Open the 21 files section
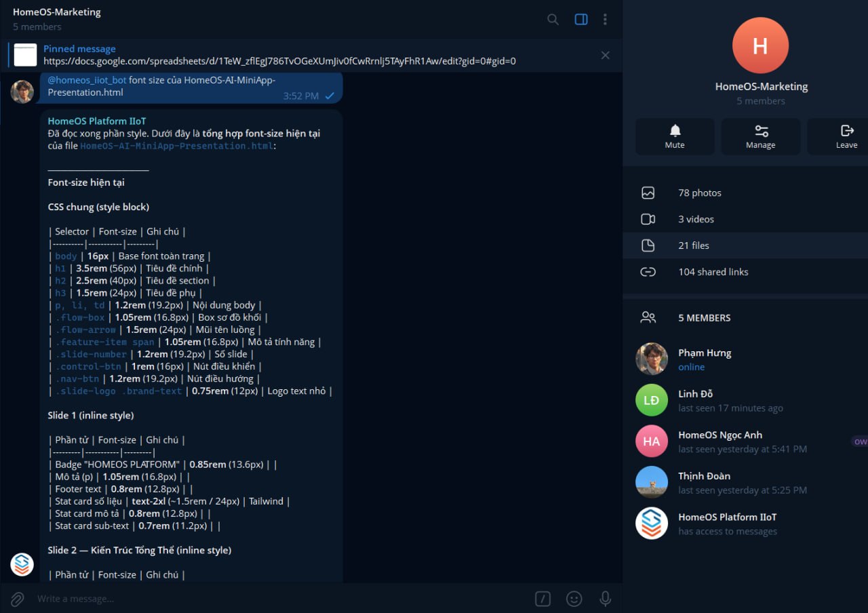The image size is (868, 613). [745, 245]
